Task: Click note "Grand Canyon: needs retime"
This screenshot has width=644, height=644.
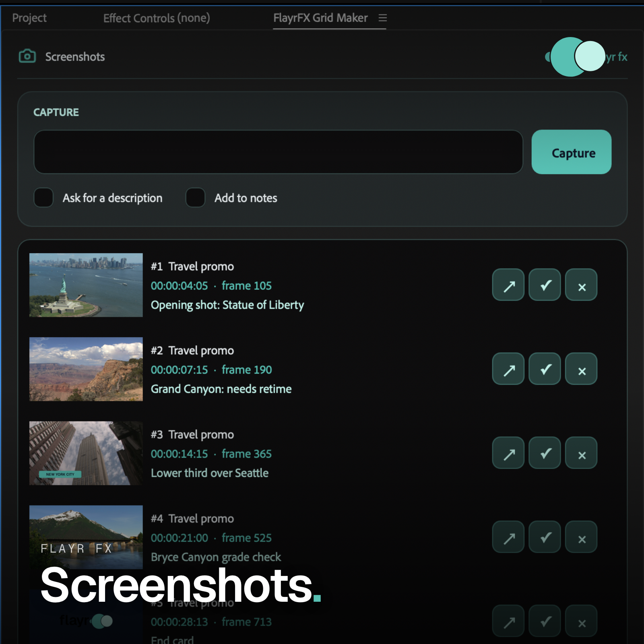Action: [221, 389]
